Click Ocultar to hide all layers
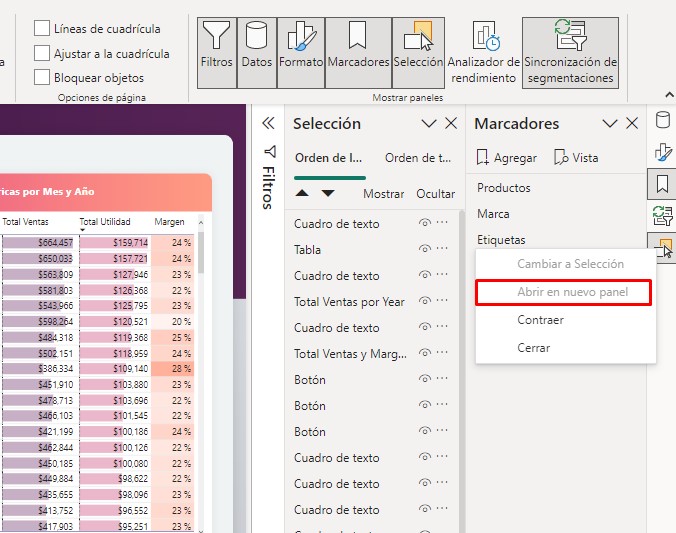Viewport: 676px width, 533px height. [x=435, y=194]
